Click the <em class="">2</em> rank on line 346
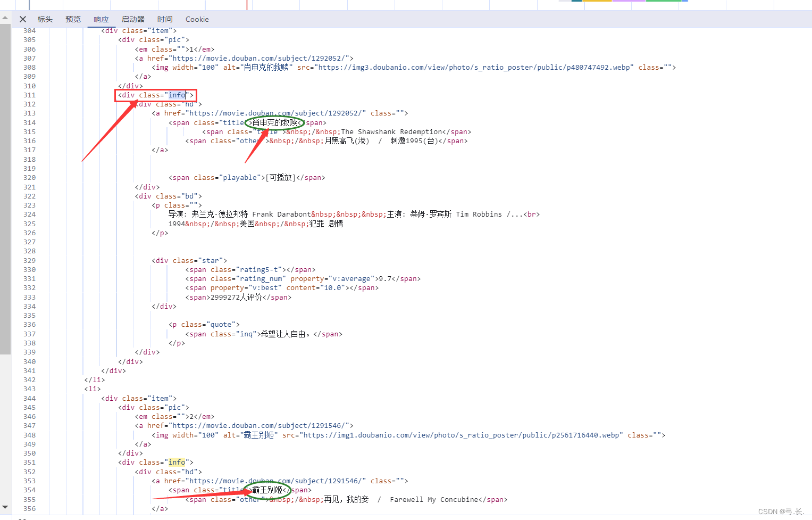 tap(174, 417)
